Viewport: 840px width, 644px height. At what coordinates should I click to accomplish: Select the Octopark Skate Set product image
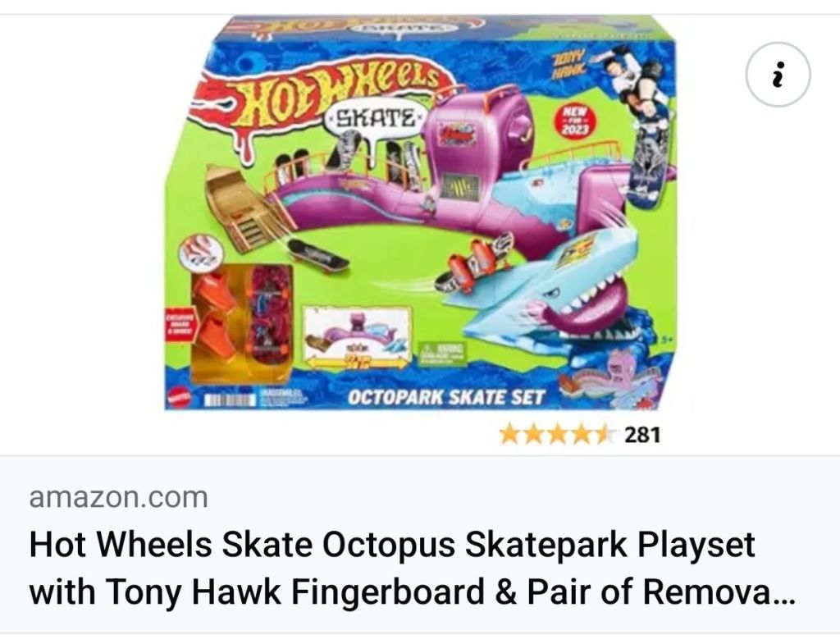tap(420, 213)
